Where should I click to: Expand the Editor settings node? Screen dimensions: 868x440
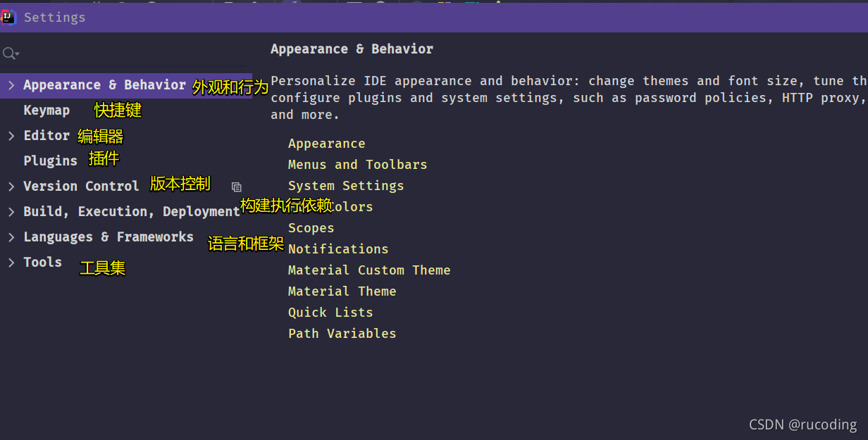click(x=11, y=136)
